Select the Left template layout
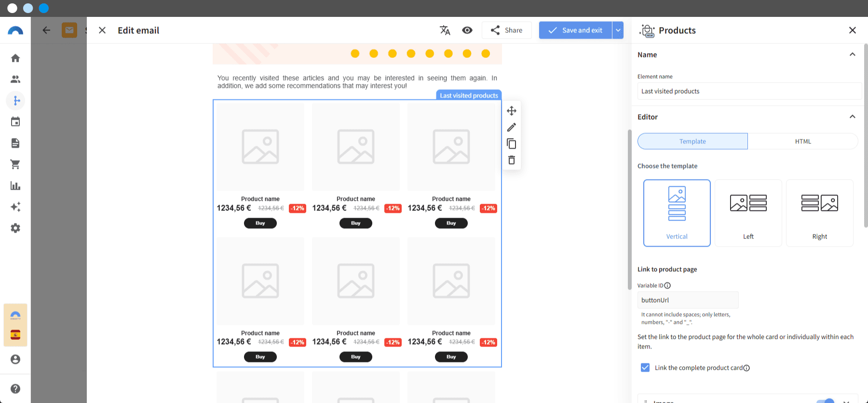Viewport: 868px width, 403px height. pos(748,213)
